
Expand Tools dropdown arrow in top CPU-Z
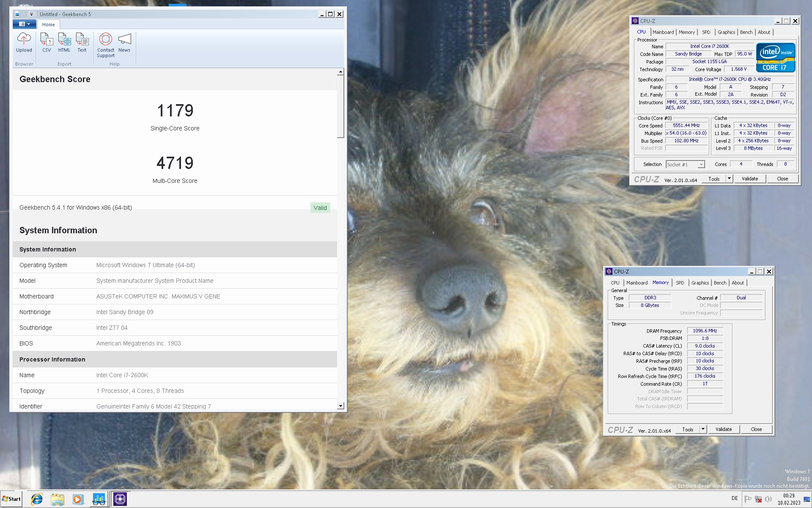point(729,179)
